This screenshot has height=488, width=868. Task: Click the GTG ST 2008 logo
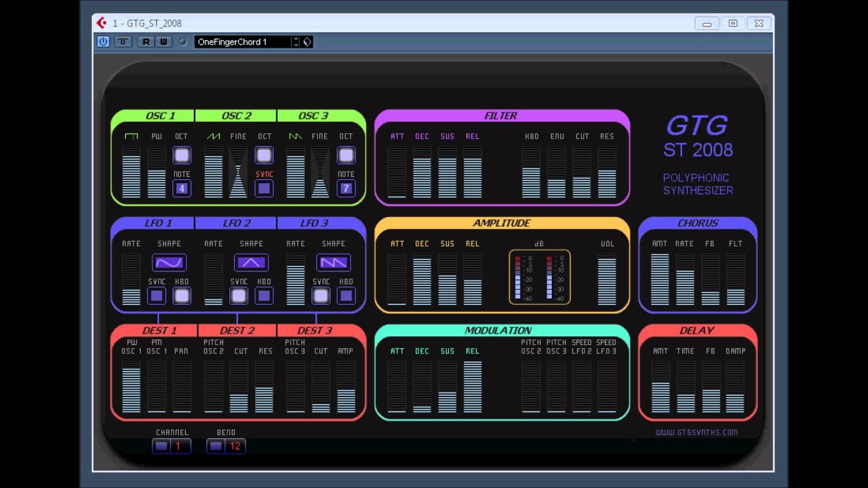(x=698, y=136)
